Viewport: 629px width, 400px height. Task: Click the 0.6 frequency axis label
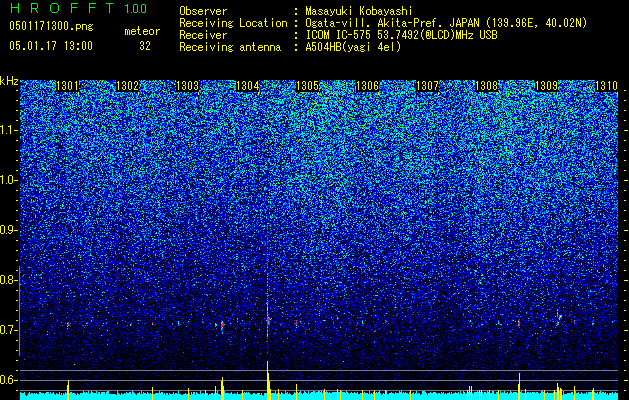8,380
